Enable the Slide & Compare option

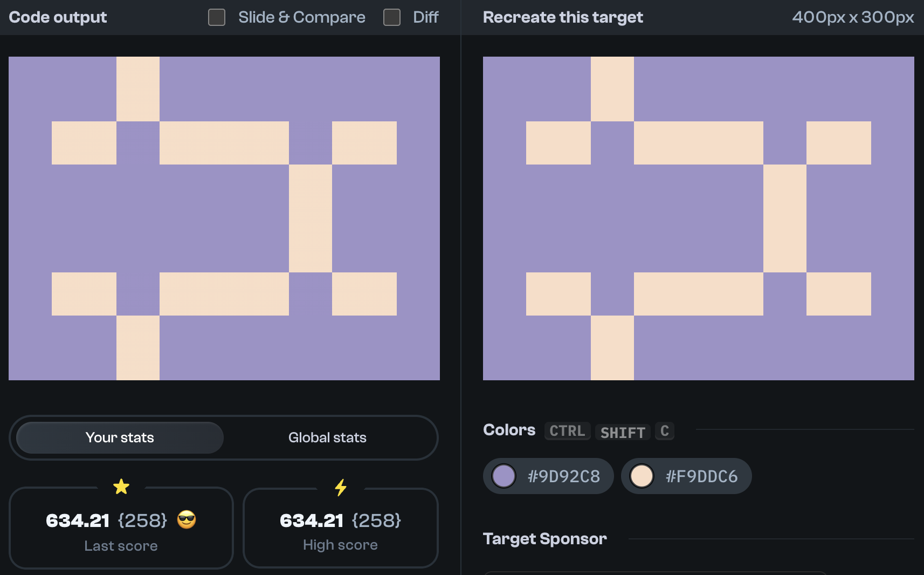coord(216,17)
